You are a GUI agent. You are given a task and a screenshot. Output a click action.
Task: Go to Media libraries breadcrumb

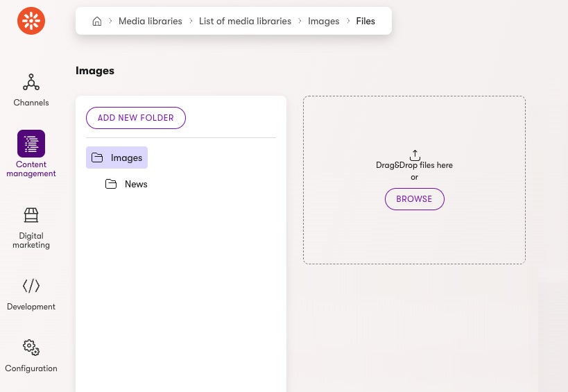(150, 22)
